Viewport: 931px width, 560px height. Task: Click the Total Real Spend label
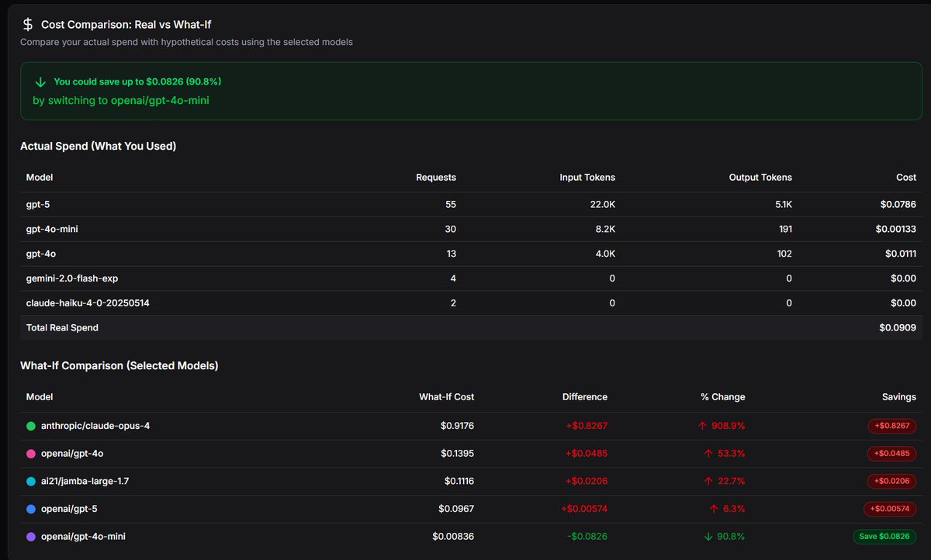click(x=62, y=328)
